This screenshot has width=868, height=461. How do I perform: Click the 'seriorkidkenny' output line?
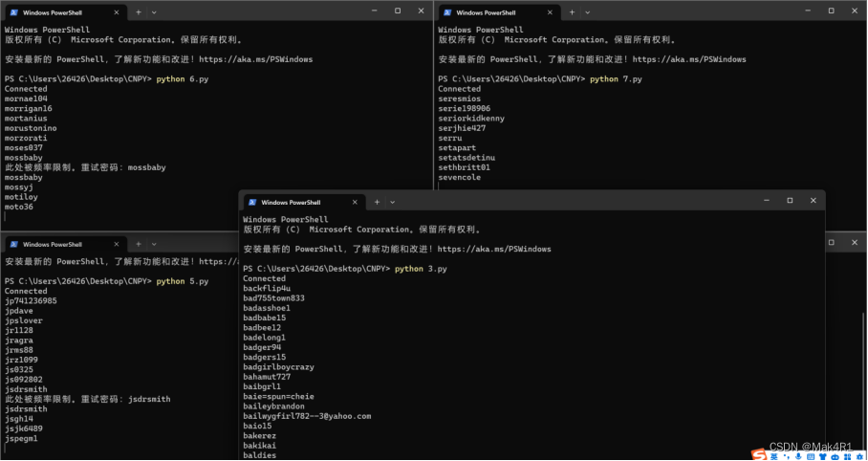(x=471, y=119)
